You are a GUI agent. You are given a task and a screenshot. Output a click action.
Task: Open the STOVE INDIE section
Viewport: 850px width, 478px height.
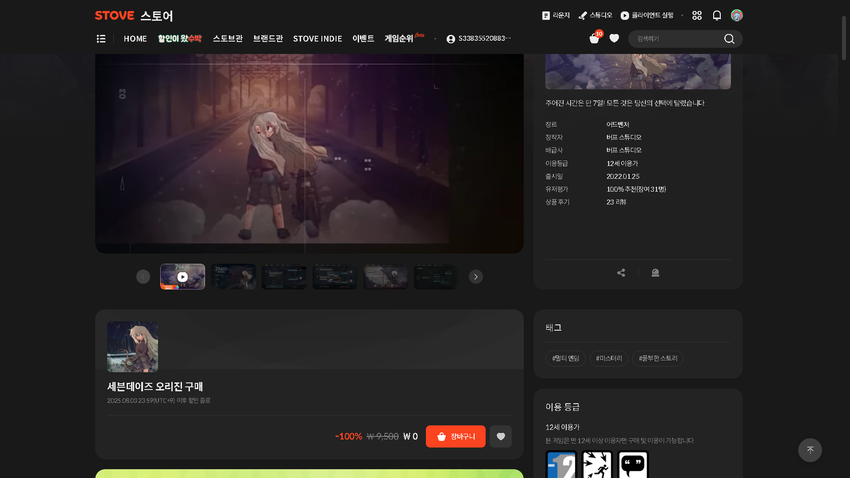pos(317,38)
